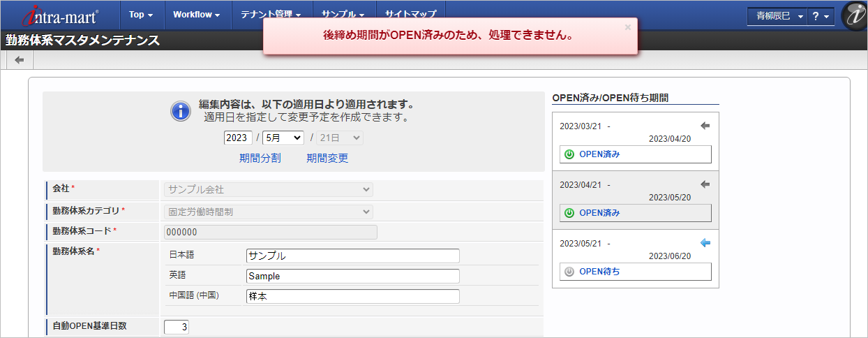Click the 編集内容は、以下の適用日より適用されます text

tap(306, 105)
